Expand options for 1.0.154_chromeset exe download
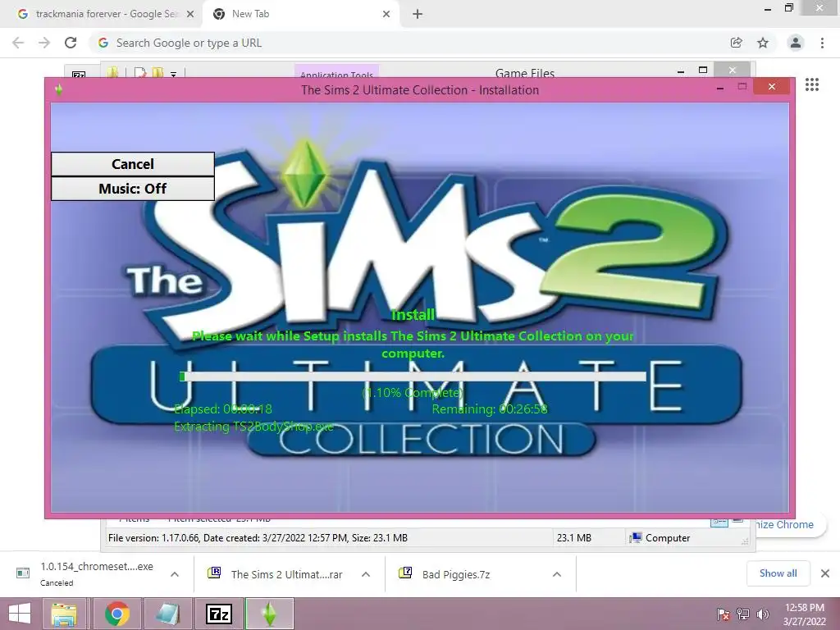This screenshot has width=840, height=630. (x=174, y=574)
